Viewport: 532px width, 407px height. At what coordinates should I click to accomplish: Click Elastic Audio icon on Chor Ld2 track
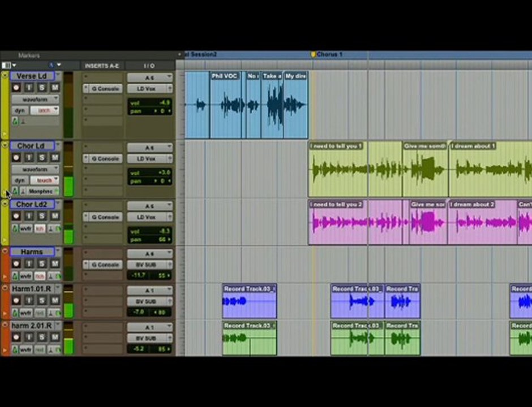click(x=50, y=229)
